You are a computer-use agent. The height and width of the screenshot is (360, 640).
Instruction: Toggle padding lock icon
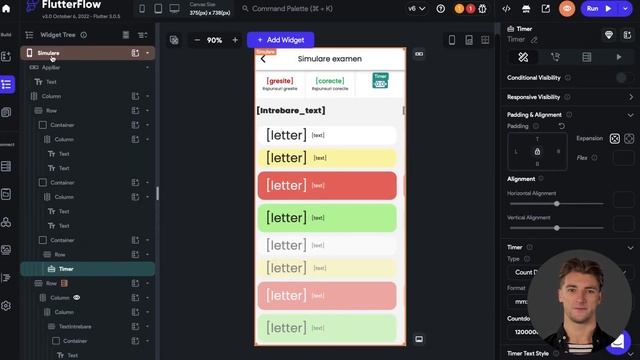coord(537,151)
